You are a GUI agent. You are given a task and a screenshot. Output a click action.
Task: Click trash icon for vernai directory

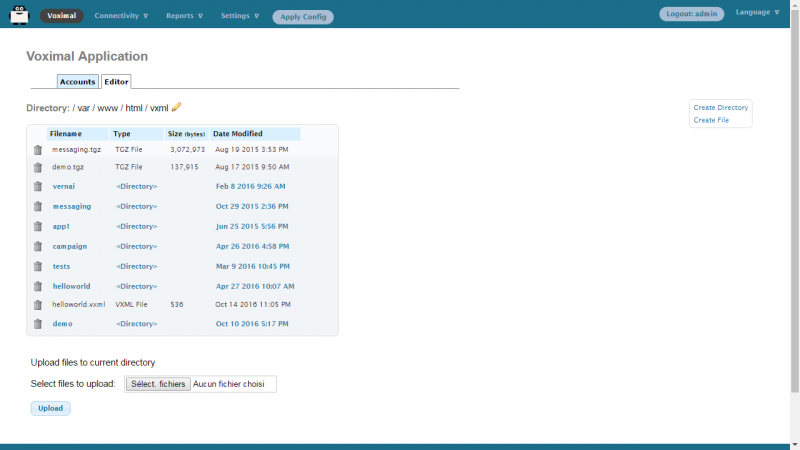coord(38,187)
